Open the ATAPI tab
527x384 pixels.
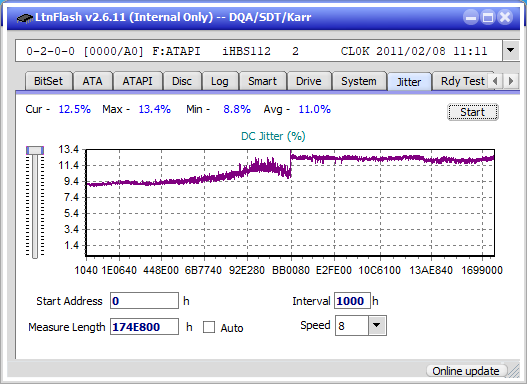(x=137, y=81)
